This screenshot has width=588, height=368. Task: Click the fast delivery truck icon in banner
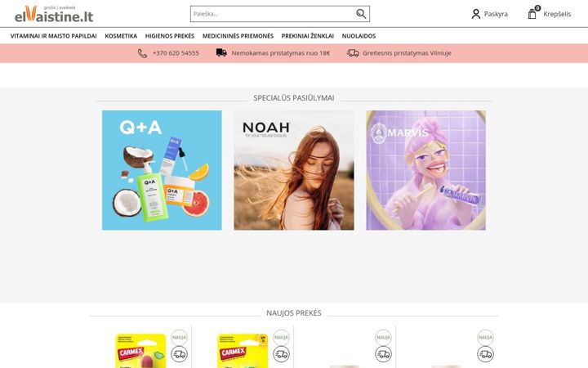point(353,53)
